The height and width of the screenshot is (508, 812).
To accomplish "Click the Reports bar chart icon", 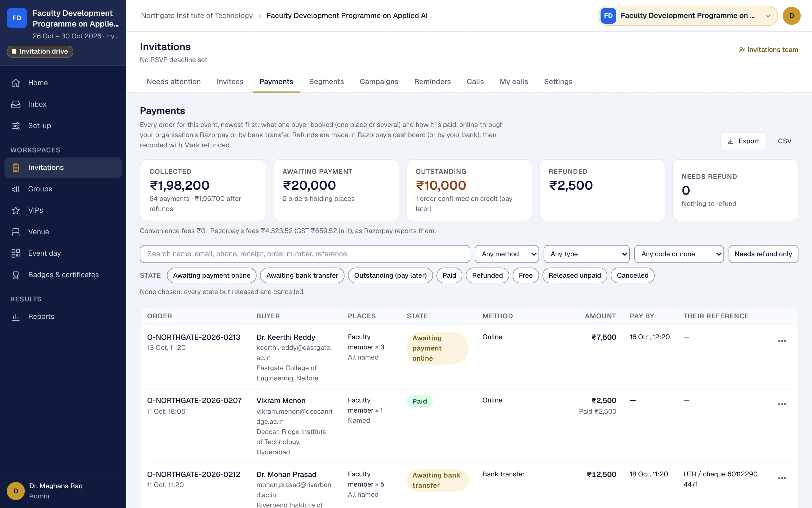I will pos(16,316).
